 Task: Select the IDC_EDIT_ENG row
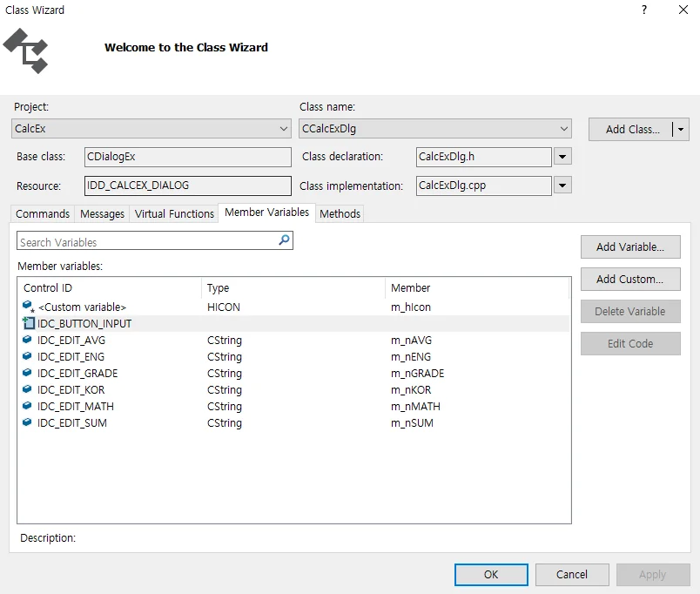coord(294,356)
